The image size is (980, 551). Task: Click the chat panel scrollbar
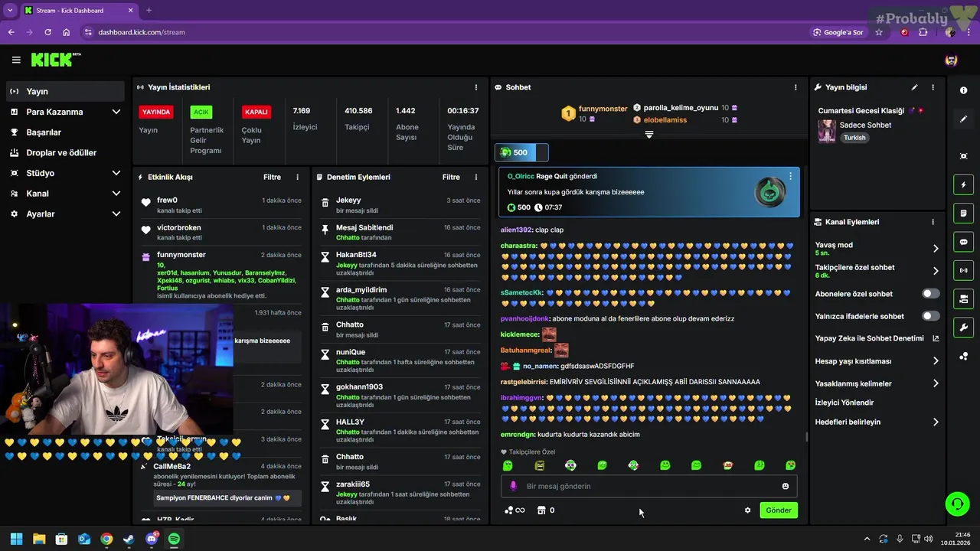(x=806, y=437)
